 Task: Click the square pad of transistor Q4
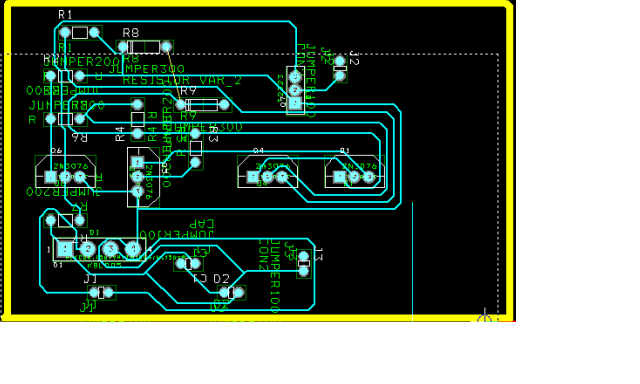[x=253, y=177]
